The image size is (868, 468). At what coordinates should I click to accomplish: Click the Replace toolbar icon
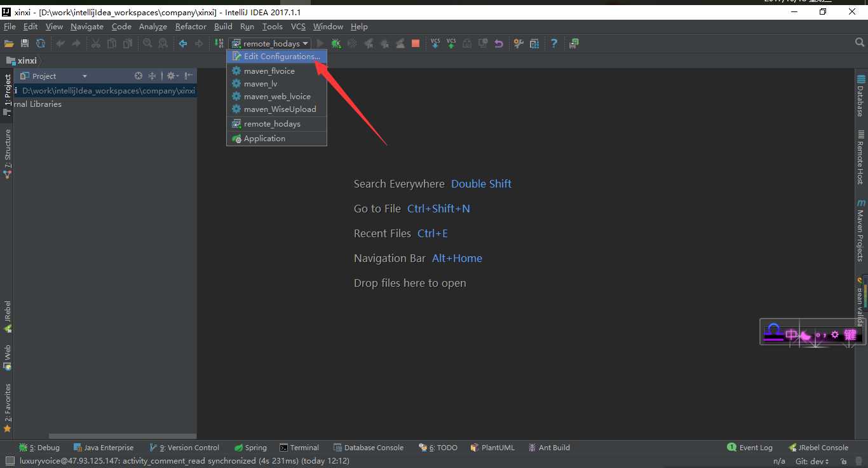pos(163,43)
